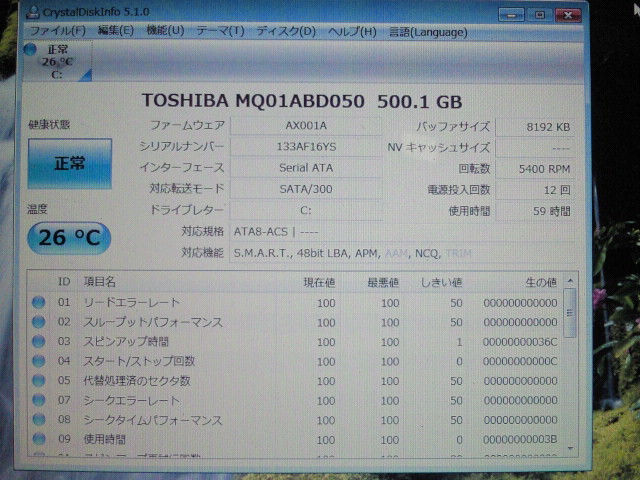
Task: Click the blue status circle for drive C:
Action: click(30, 50)
